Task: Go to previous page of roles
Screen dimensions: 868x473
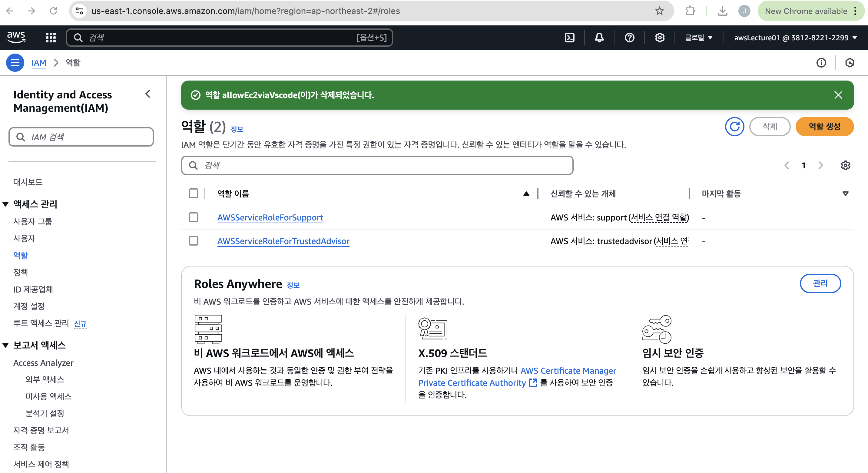Action: [787, 165]
